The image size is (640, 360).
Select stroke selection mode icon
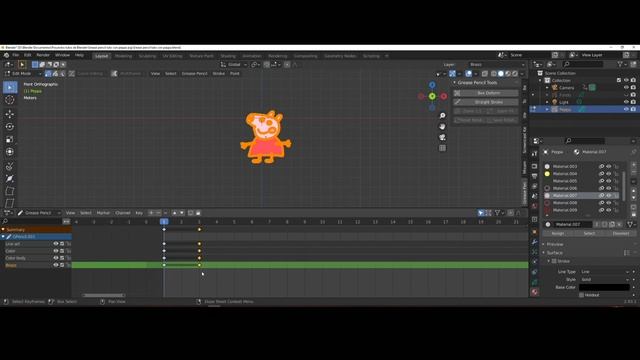pos(55,73)
